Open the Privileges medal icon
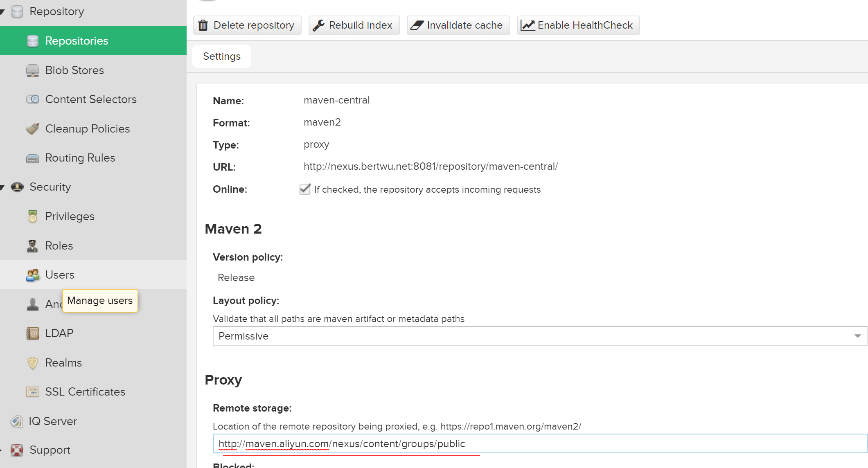This screenshot has height=468, width=868. pyautogui.click(x=32, y=216)
